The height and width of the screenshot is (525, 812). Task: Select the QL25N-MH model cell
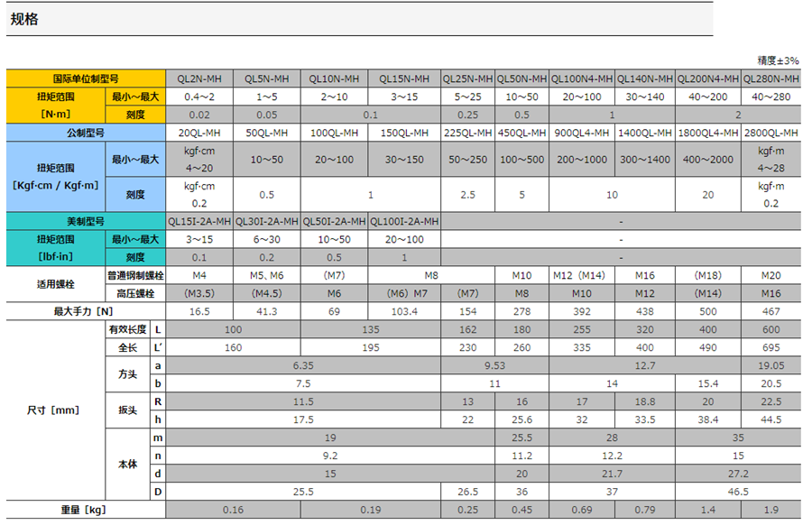pos(467,78)
